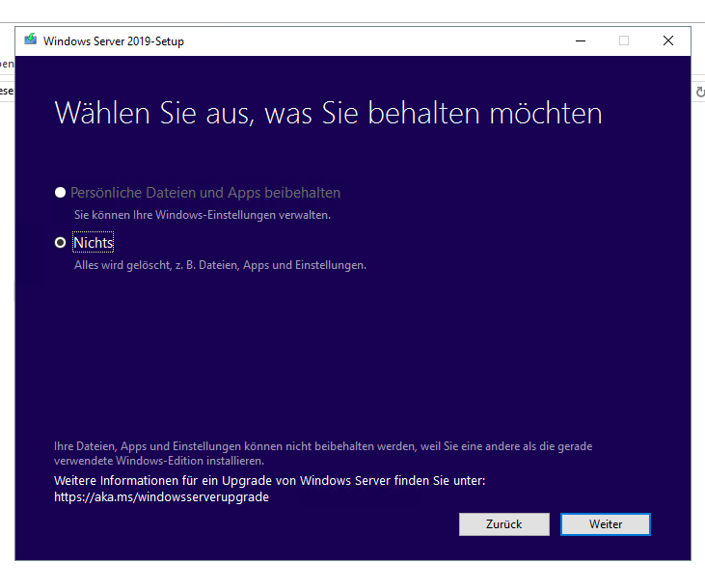Open the aka.ms/windowsserverupgrade link

(161, 496)
